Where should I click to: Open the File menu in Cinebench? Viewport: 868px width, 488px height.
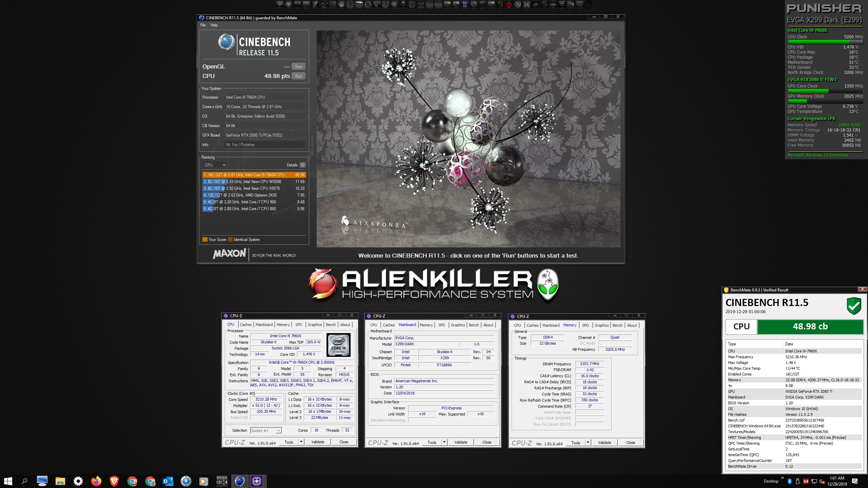click(x=203, y=25)
